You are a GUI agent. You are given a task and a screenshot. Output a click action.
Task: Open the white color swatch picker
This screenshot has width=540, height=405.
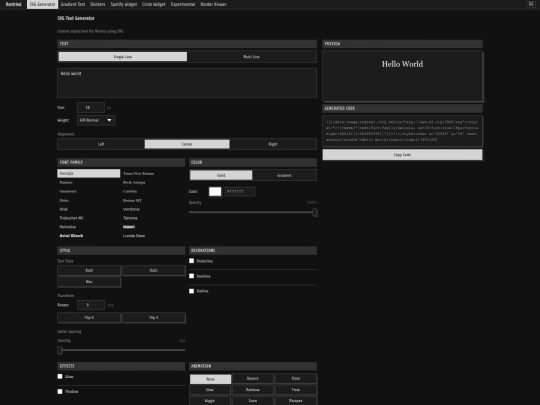pyautogui.click(x=215, y=191)
